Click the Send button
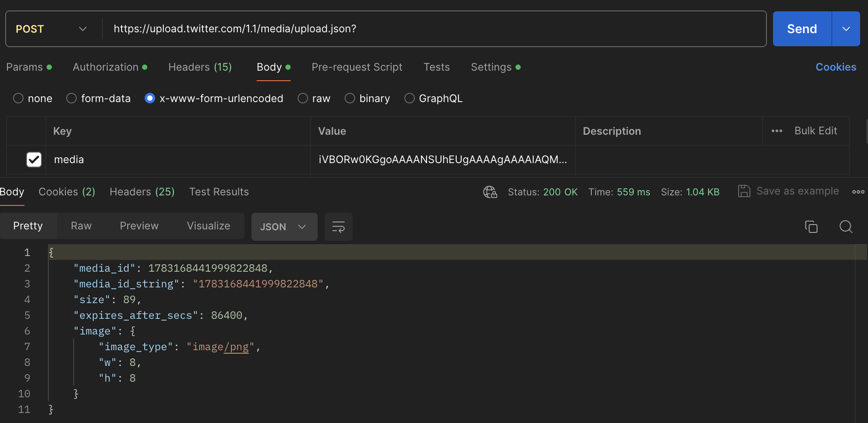Viewport: 868px width, 423px height. click(x=801, y=29)
